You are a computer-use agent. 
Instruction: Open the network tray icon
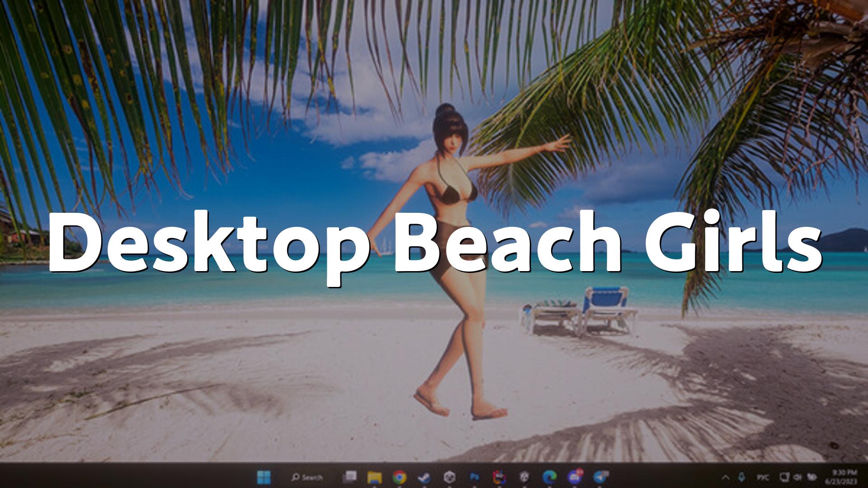(x=784, y=477)
